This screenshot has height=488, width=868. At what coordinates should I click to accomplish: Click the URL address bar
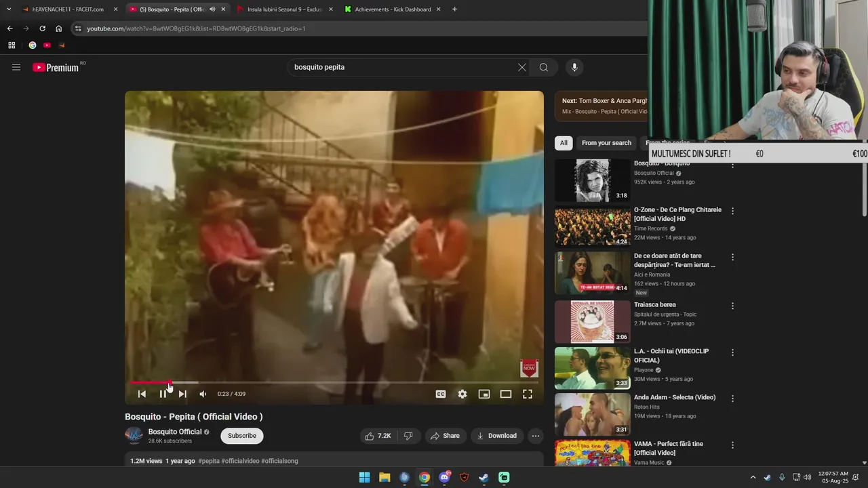point(359,28)
